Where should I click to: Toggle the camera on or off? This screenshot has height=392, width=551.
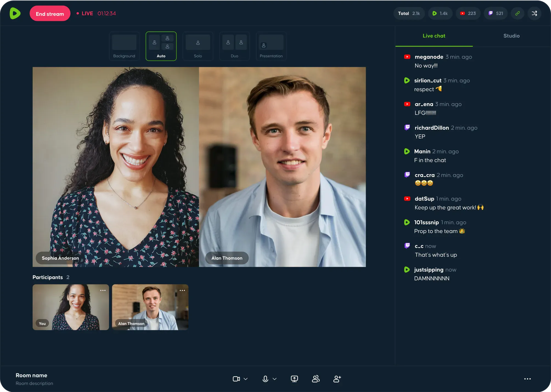click(x=236, y=379)
